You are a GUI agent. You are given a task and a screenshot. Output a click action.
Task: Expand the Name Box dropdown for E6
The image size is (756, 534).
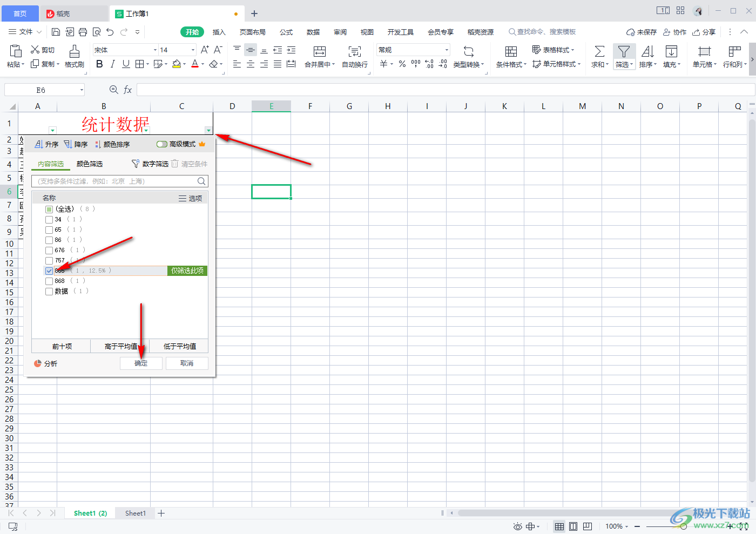click(82, 90)
